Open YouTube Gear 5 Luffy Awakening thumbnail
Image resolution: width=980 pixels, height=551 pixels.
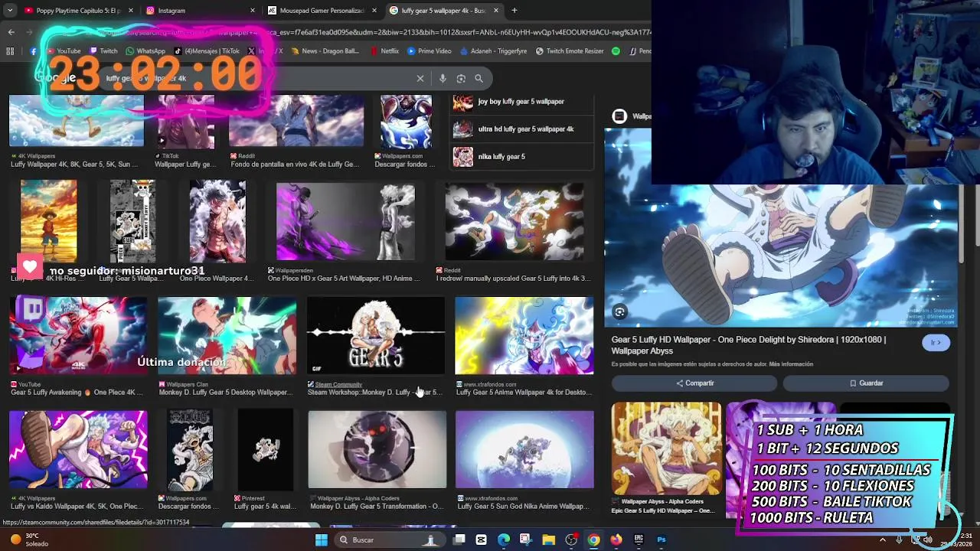click(x=78, y=336)
